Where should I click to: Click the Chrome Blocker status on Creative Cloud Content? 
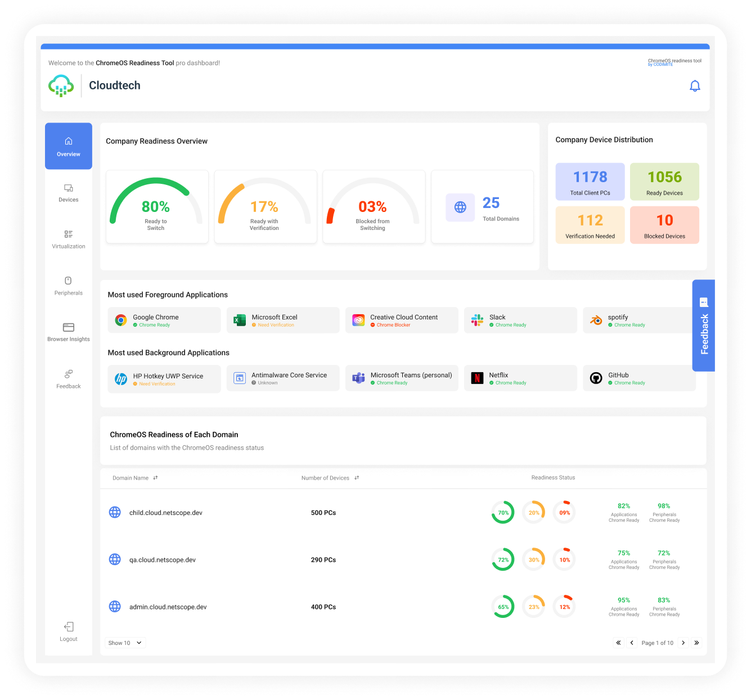[x=393, y=325]
